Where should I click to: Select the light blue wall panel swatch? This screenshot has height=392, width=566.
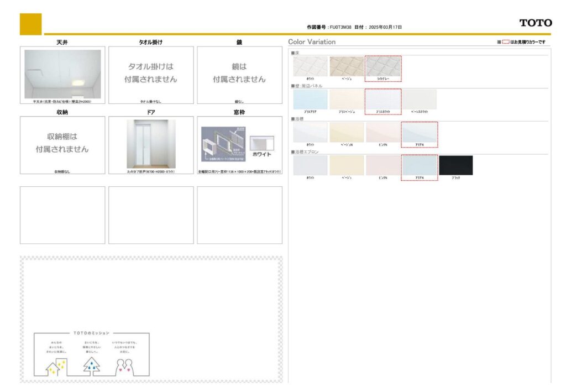[x=310, y=100]
